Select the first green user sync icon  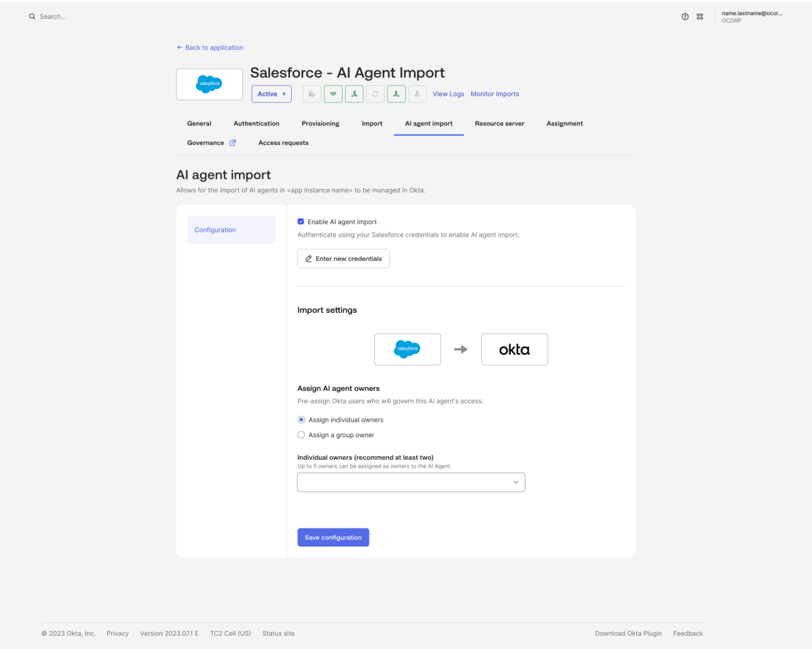click(x=354, y=93)
